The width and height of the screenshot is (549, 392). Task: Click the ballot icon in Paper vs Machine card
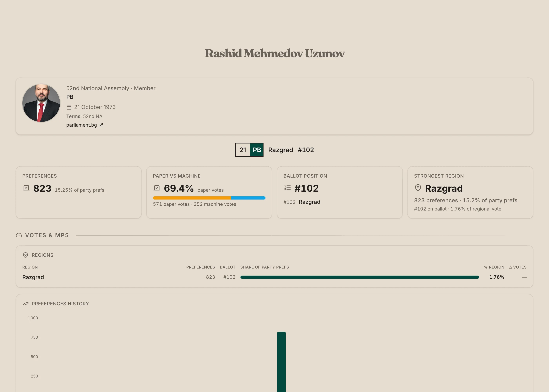[x=157, y=188]
